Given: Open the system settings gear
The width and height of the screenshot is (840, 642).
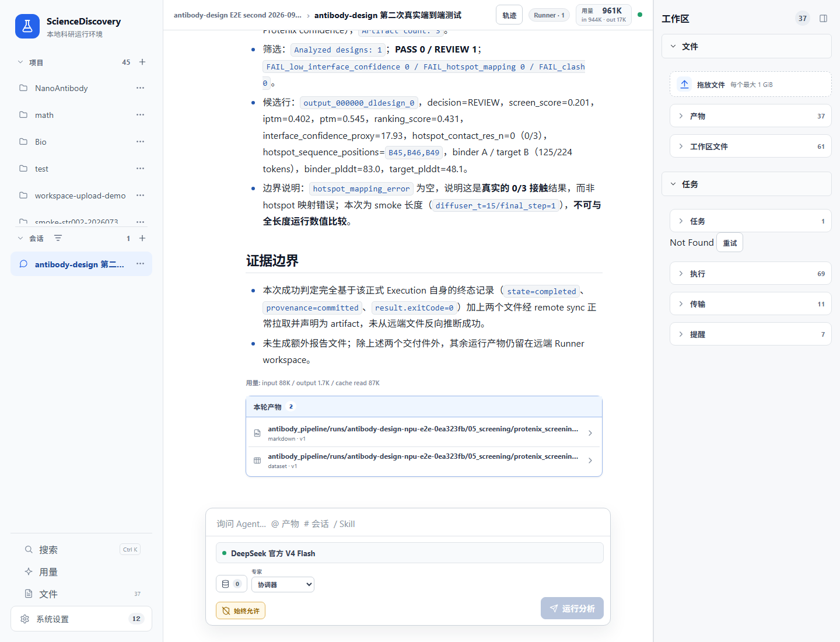Looking at the screenshot, I should (24, 619).
